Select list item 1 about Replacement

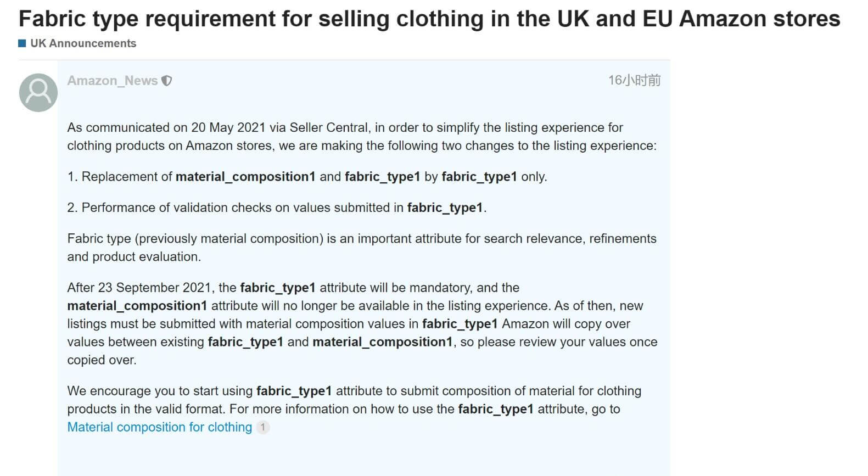307,177
